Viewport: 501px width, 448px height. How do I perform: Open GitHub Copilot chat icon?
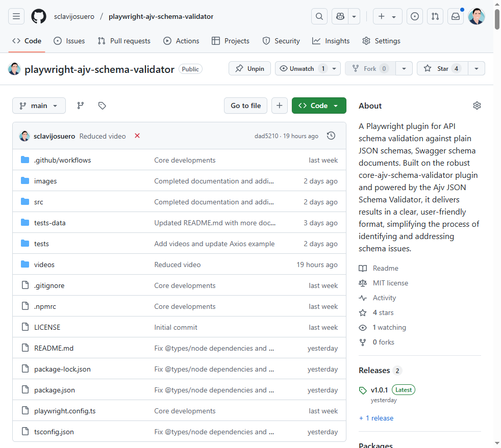[340, 16]
